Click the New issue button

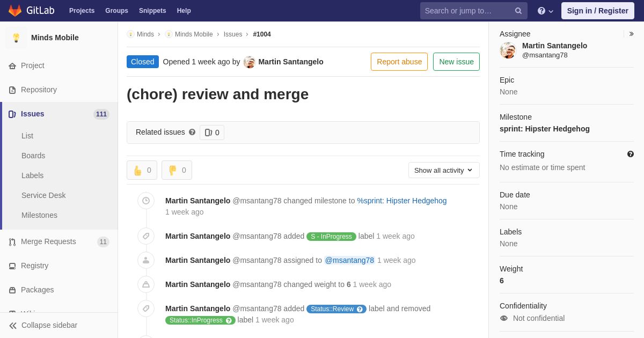[456, 62]
